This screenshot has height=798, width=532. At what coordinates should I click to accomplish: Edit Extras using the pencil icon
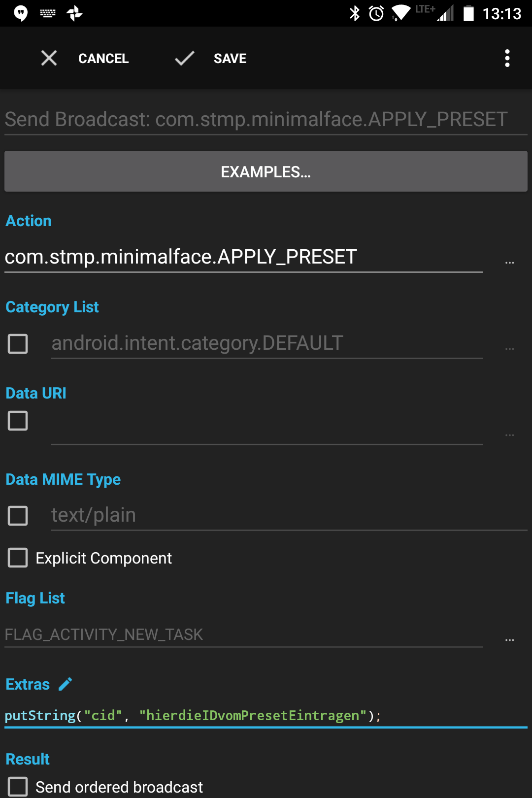coord(65,684)
